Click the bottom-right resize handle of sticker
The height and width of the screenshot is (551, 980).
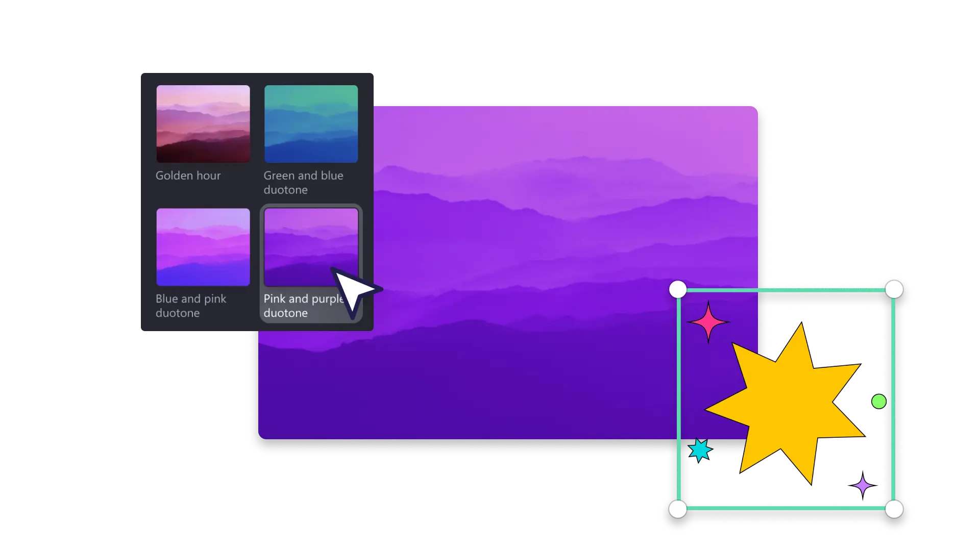894,509
